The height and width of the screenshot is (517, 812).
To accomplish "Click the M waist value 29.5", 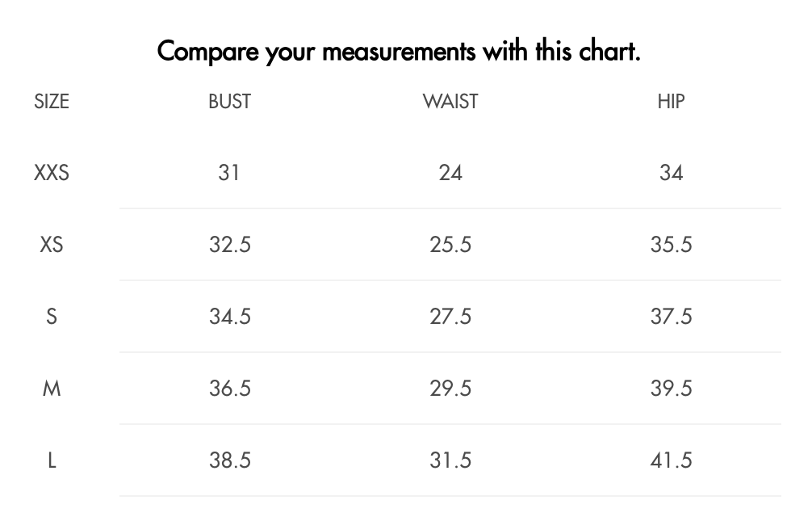I will click(x=450, y=389).
